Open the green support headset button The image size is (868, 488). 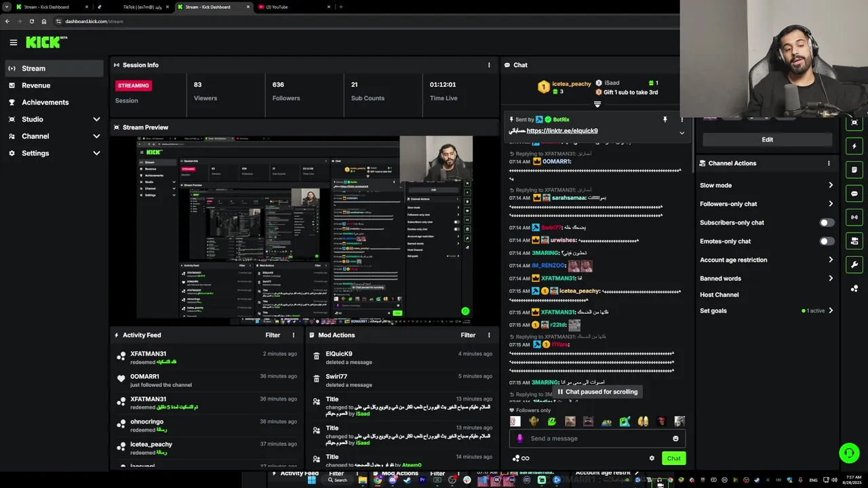tap(849, 453)
